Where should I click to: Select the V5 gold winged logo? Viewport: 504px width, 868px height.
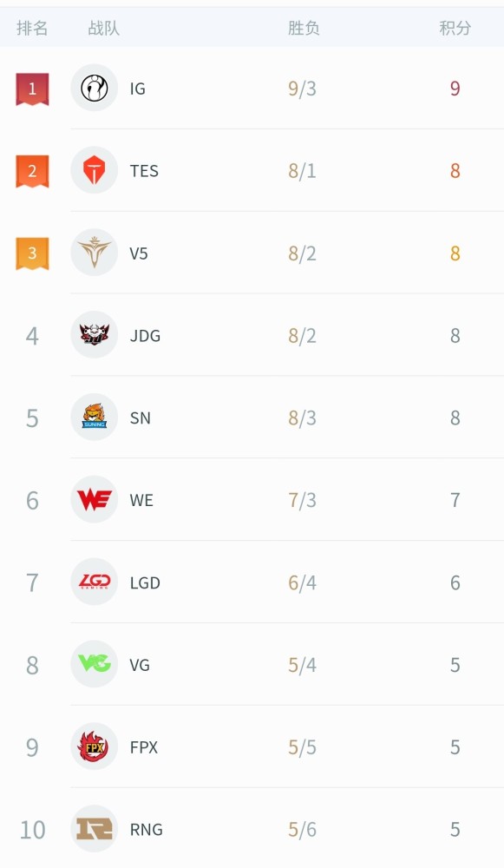(94, 253)
